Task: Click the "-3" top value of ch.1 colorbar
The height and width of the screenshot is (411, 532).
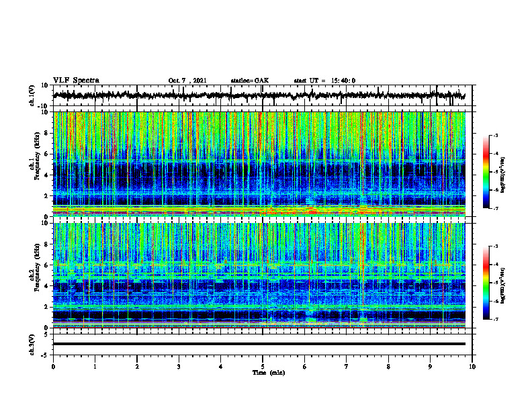Action: [x=495, y=135]
